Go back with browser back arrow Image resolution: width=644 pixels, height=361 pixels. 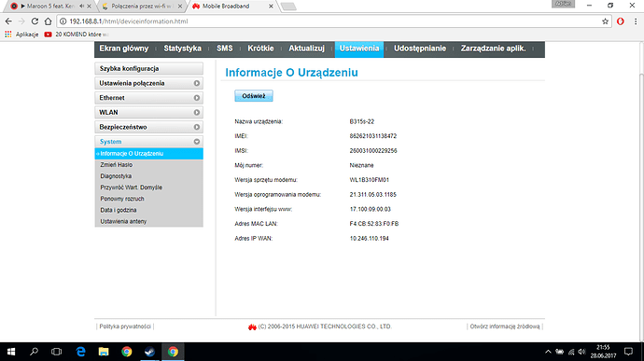coord(8,21)
